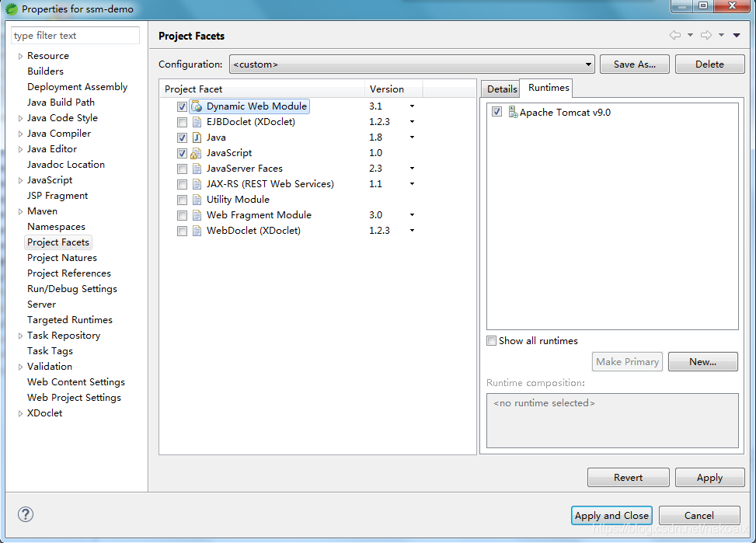Click the Apache Tomcat server icon
Image resolution: width=756 pixels, height=543 pixels.
tap(513, 113)
